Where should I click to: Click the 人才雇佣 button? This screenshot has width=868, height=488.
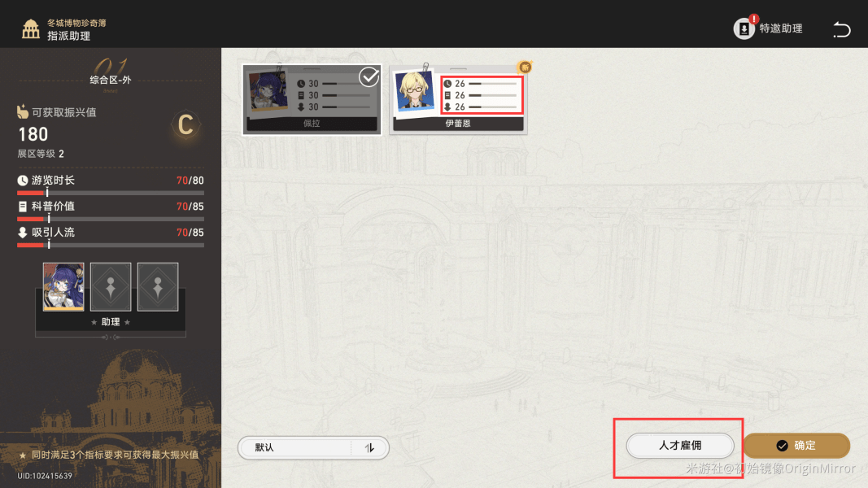680,446
